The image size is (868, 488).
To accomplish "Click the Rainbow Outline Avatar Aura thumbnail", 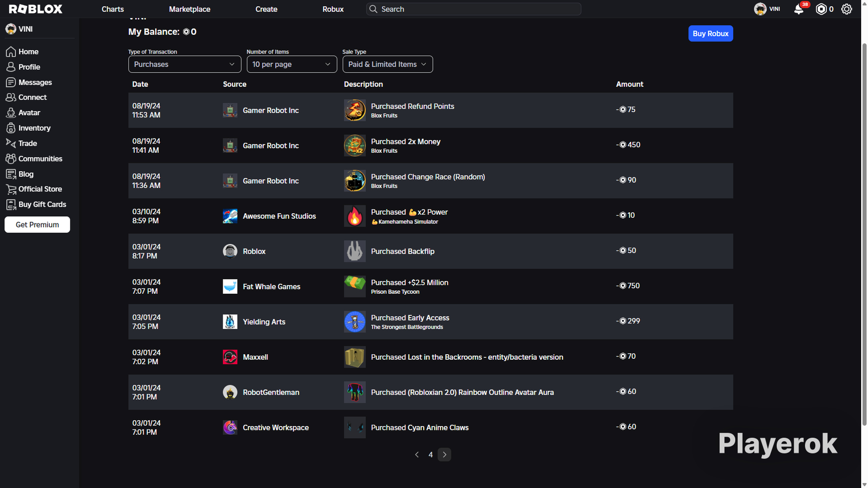I will tap(355, 392).
